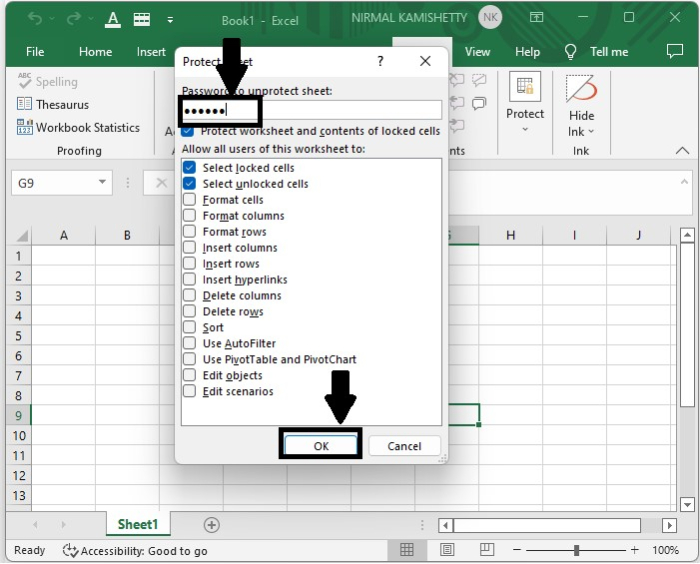Screen dimensions: 700x564
Task: Click the Redo icon in title bar
Action: tap(74, 19)
